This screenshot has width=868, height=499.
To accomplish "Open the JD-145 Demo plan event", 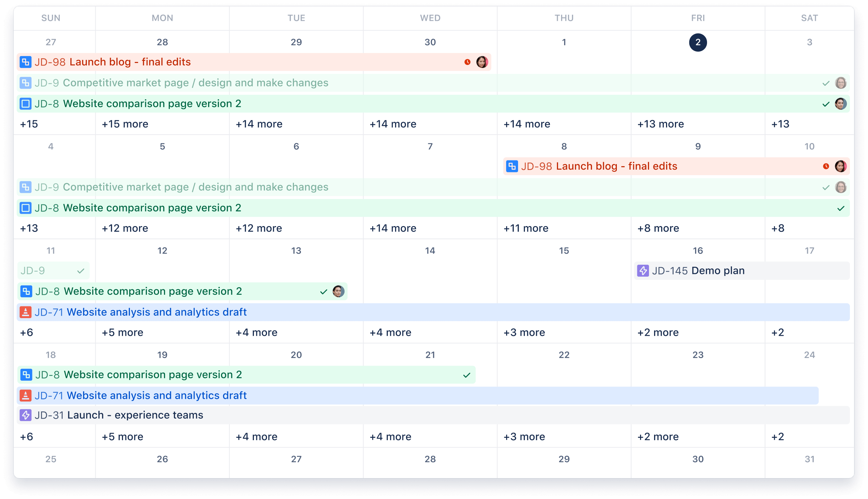I will point(718,271).
